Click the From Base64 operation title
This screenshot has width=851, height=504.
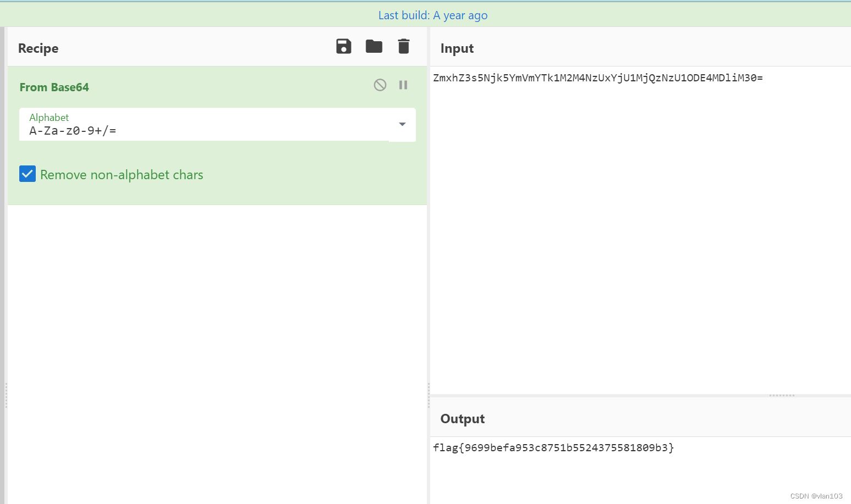coord(54,87)
